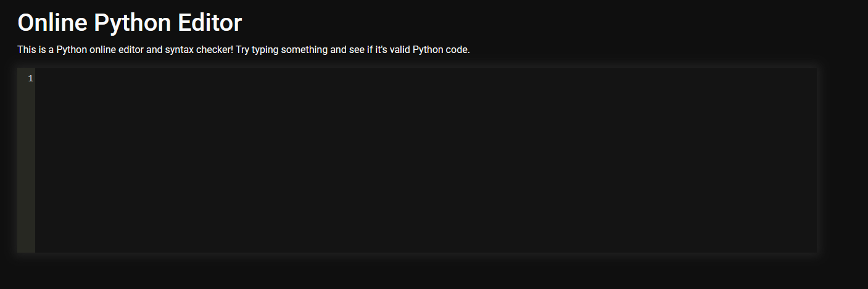Click the far right side of the editor
The width and height of the screenshot is (868, 289).
click(802, 160)
